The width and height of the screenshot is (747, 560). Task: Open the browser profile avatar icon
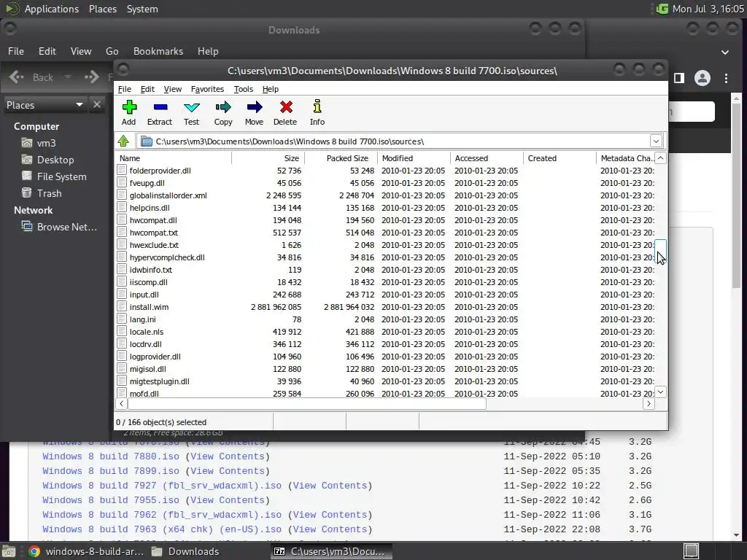click(x=703, y=78)
